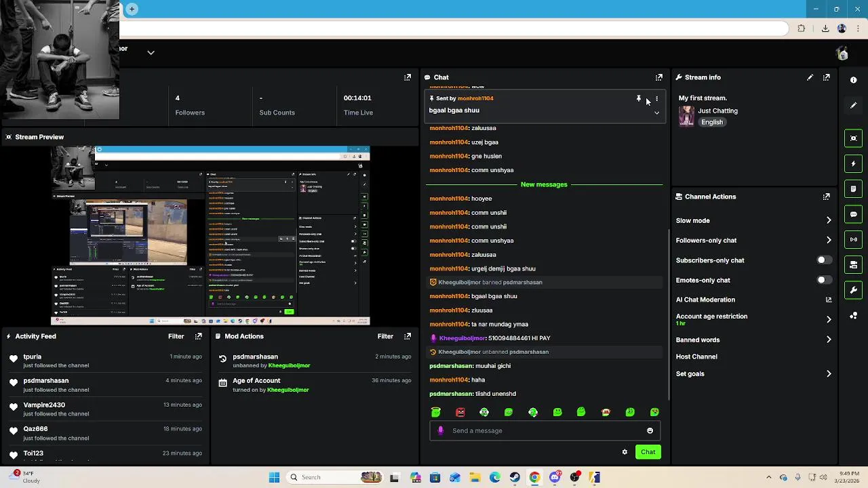Open Discord from the taskbar
Screen dimensions: 868x488
click(555, 477)
